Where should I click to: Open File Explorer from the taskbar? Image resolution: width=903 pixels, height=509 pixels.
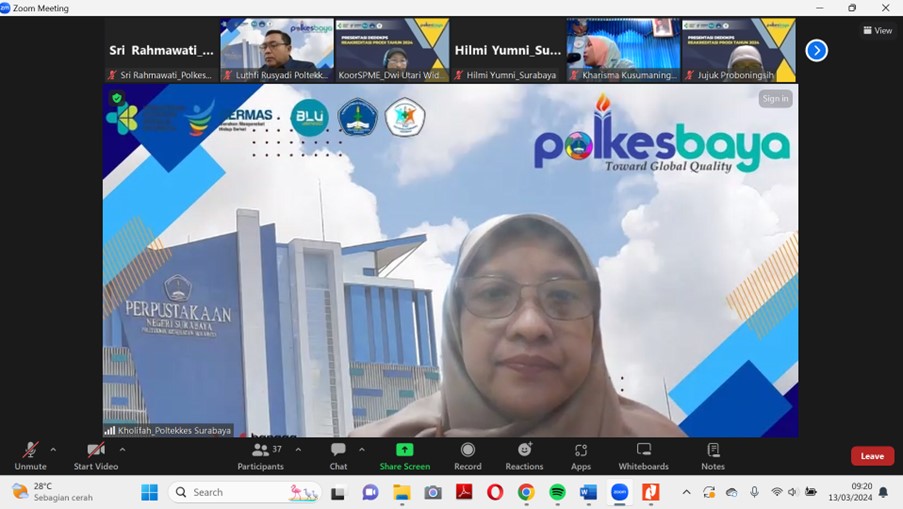[x=401, y=492]
